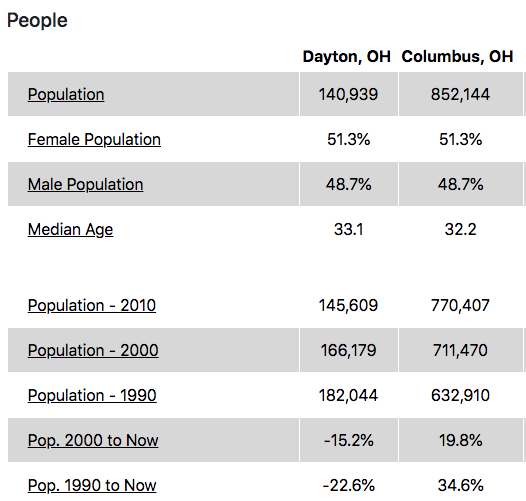
Task: Select Dayton 2010 population 145,609
Action: 349,305
